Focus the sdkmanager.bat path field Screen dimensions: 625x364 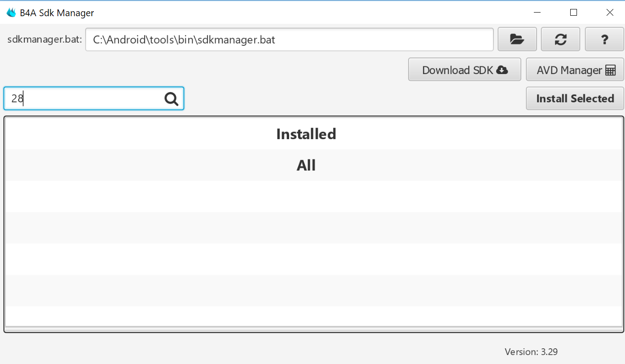(290, 39)
